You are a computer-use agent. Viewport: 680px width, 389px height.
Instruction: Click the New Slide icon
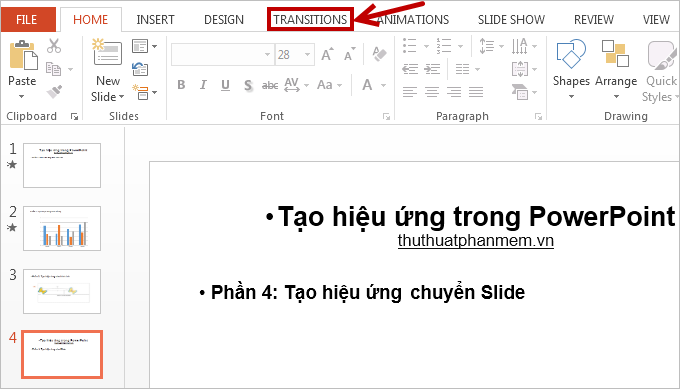(107, 52)
